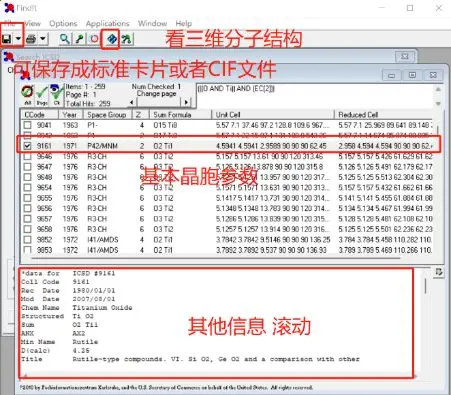Click the key icon in the toolbar
The width and height of the screenshot is (451, 395).
tap(79, 39)
